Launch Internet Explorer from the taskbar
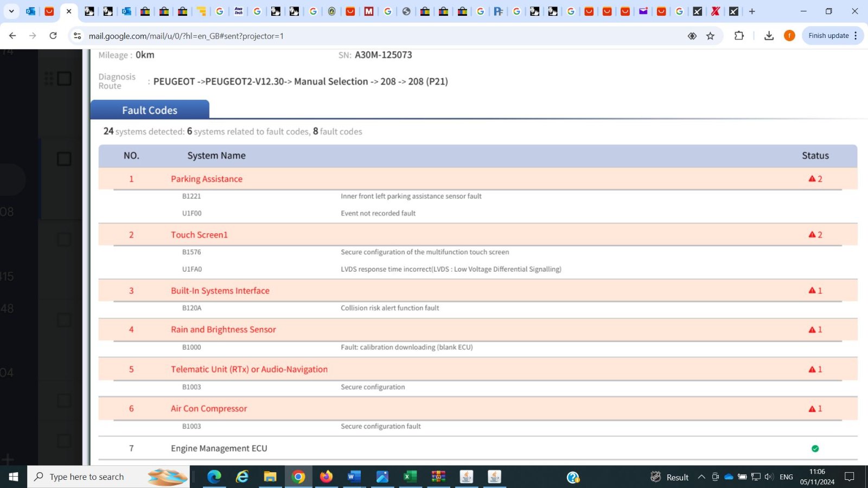 (242, 477)
